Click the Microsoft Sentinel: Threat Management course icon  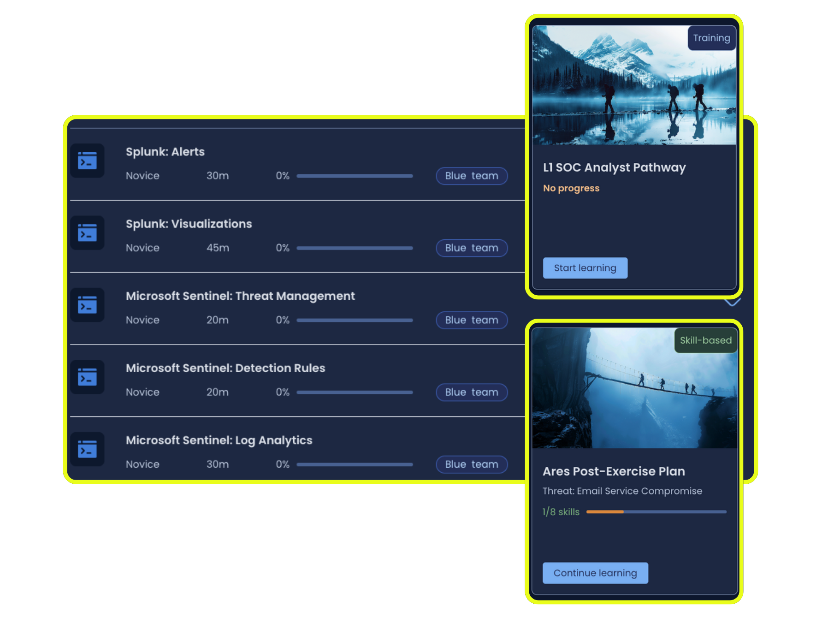(87, 305)
